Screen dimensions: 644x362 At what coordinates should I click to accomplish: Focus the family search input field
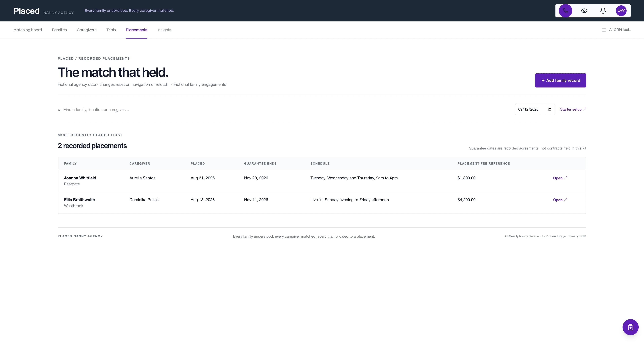click(160, 110)
